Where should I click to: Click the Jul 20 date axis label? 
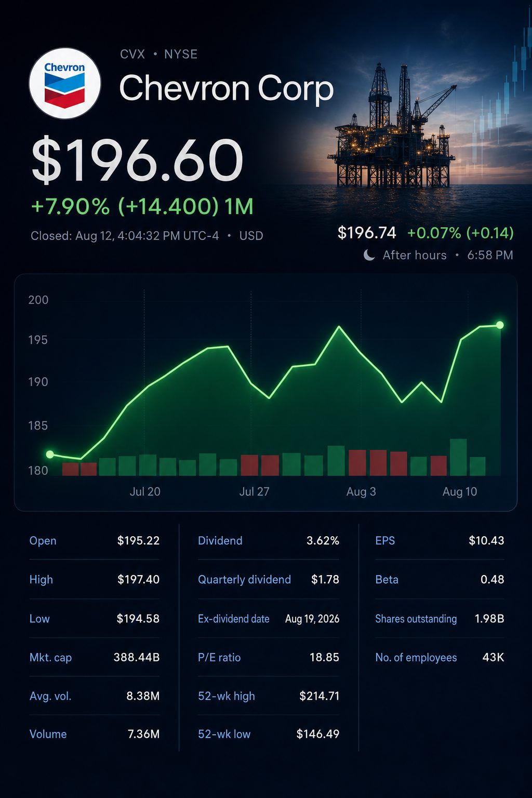tap(145, 491)
